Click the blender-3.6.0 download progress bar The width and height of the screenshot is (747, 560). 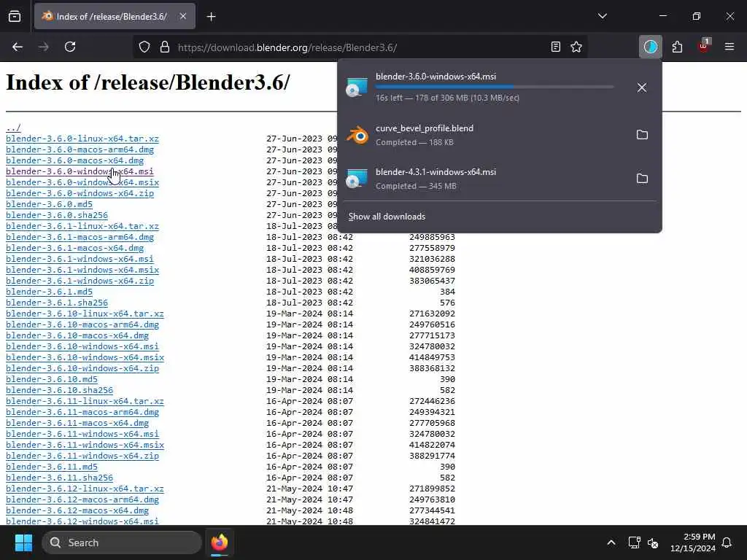(x=495, y=87)
